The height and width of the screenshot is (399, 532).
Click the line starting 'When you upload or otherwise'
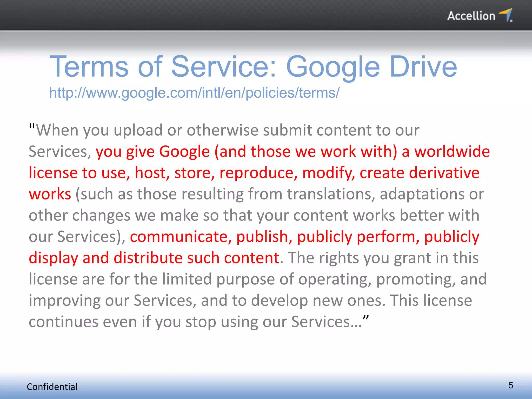[x=224, y=130]
